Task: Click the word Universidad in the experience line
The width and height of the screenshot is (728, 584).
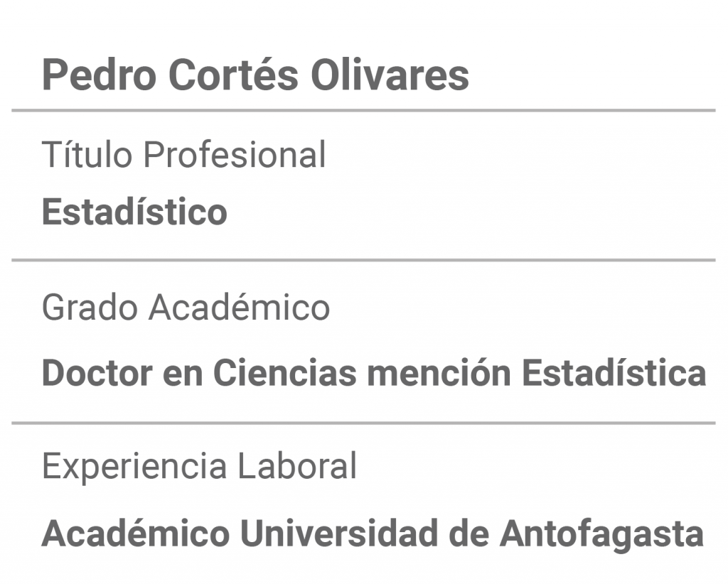Action: point(339,534)
